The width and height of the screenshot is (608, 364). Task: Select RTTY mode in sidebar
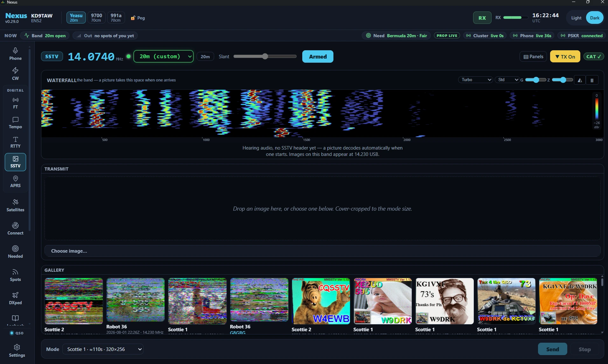pyautogui.click(x=15, y=142)
